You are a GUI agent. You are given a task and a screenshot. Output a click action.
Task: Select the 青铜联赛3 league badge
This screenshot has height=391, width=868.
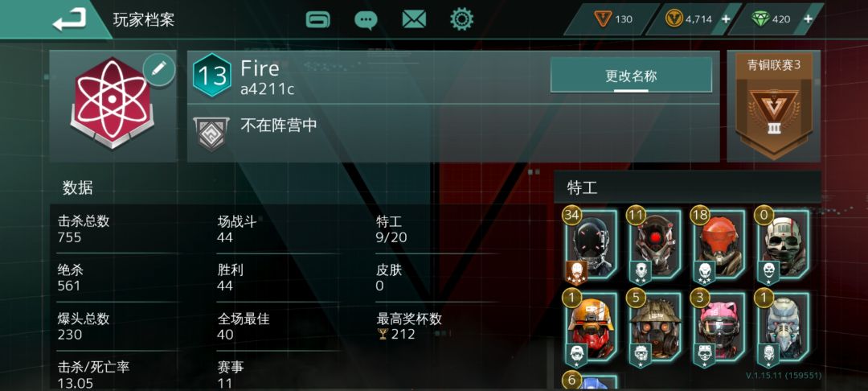(773, 106)
